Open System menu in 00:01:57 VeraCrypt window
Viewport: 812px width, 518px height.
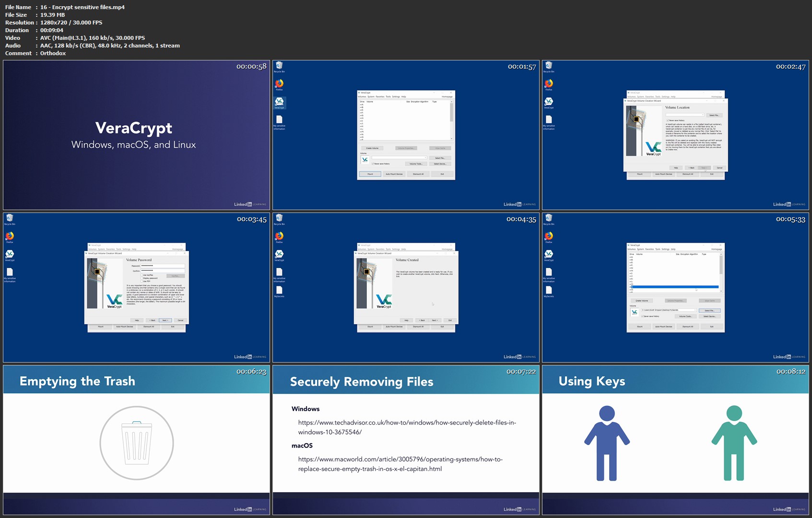[x=371, y=96]
